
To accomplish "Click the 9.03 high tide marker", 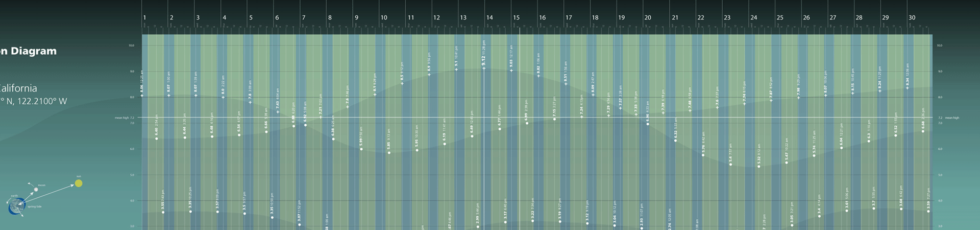I will tap(511, 70).
